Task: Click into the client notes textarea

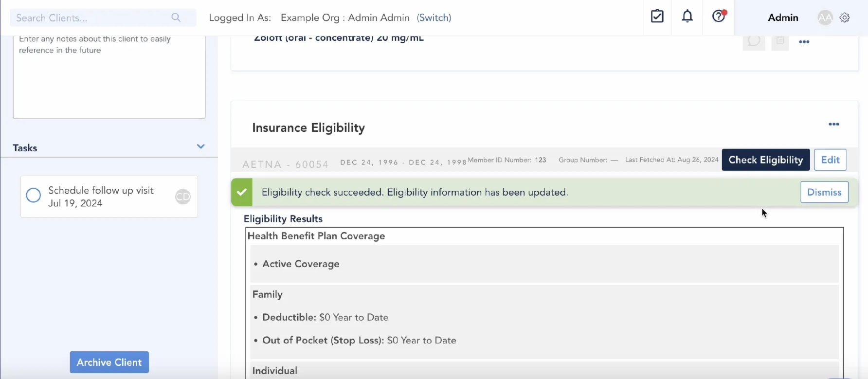Action: pos(109,76)
